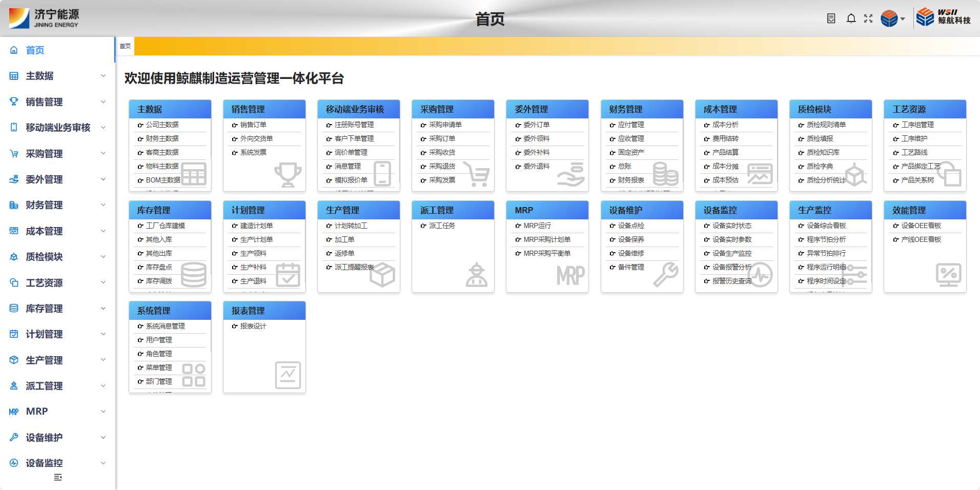Expand the 采购管理 sidebar chevron

coord(103,153)
